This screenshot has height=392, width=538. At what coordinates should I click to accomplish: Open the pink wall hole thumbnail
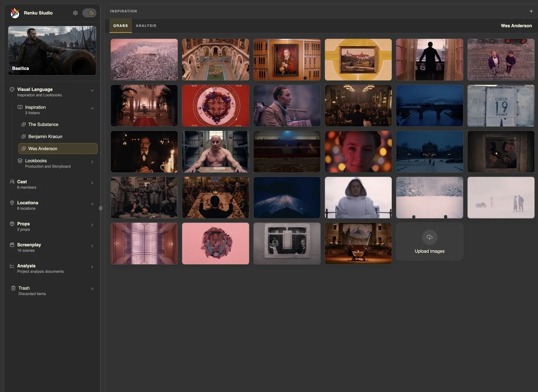click(x=215, y=244)
